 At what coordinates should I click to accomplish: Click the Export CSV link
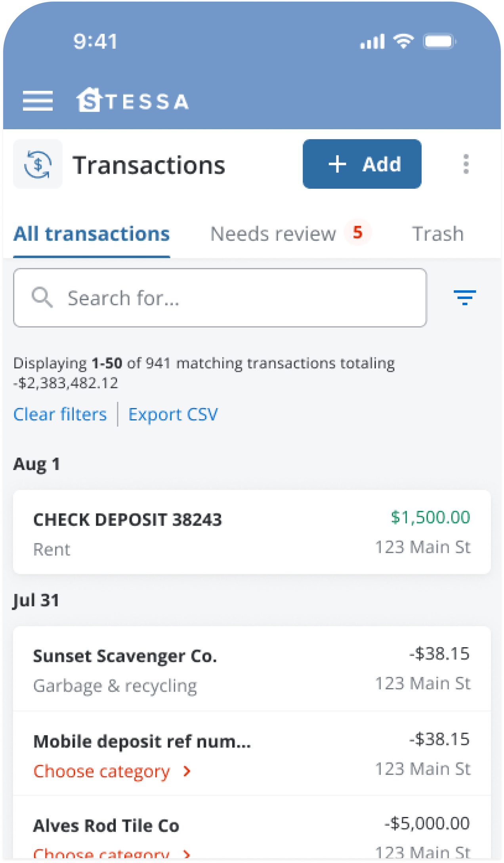coord(173,414)
